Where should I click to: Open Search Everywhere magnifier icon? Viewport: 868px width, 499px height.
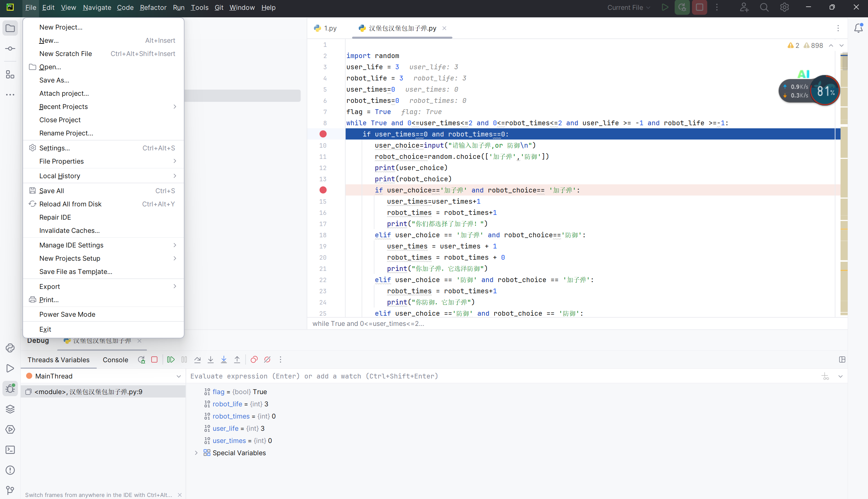[764, 7]
